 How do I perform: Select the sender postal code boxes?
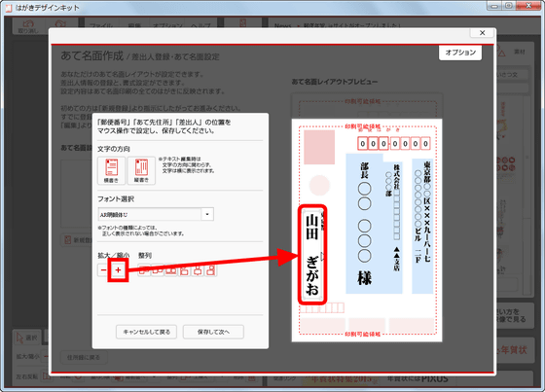pyautogui.click(x=322, y=308)
